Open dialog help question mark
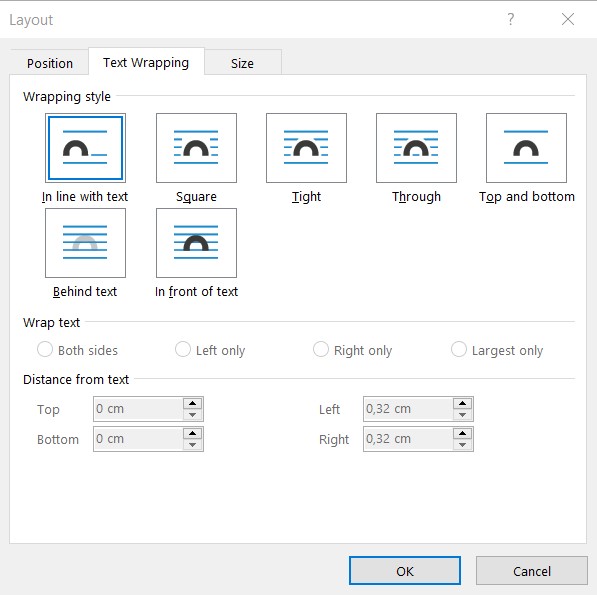 click(x=511, y=19)
